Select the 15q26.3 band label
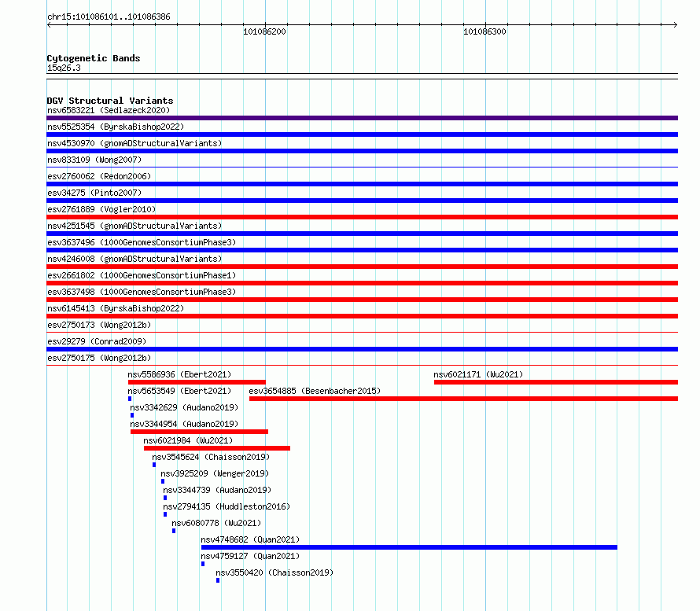 (x=64, y=68)
